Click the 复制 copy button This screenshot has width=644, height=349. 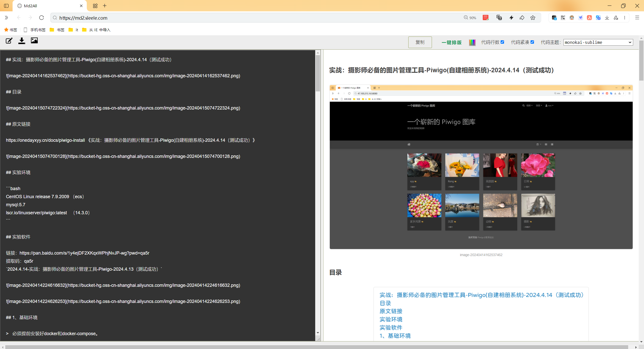(x=420, y=42)
